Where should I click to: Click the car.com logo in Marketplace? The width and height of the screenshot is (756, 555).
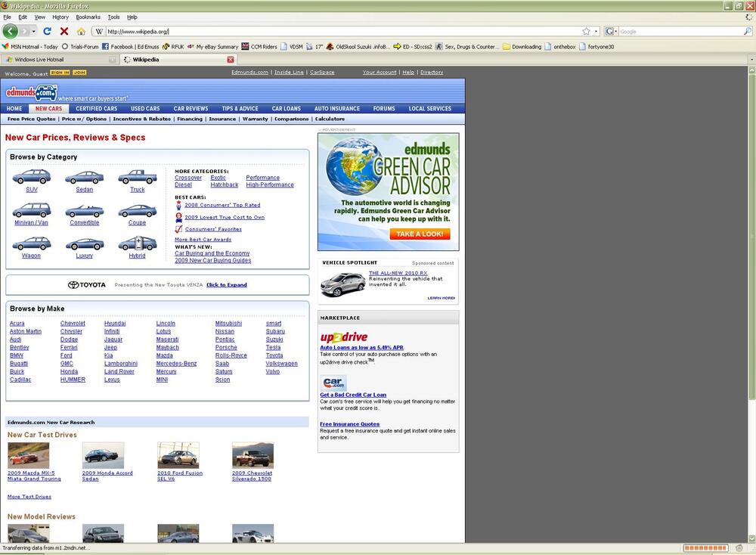[333, 383]
